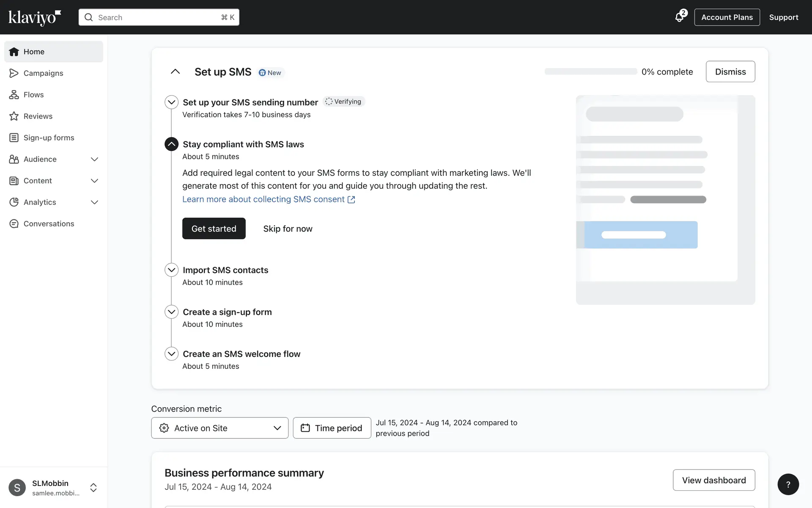This screenshot has height=508, width=812.
Task: Click the Conversations chat icon
Action: click(14, 224)
